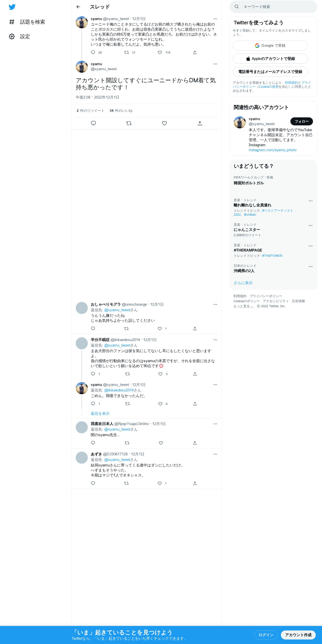Click the キーワード検索 search field
322x644 pixels.
point(273,7)
